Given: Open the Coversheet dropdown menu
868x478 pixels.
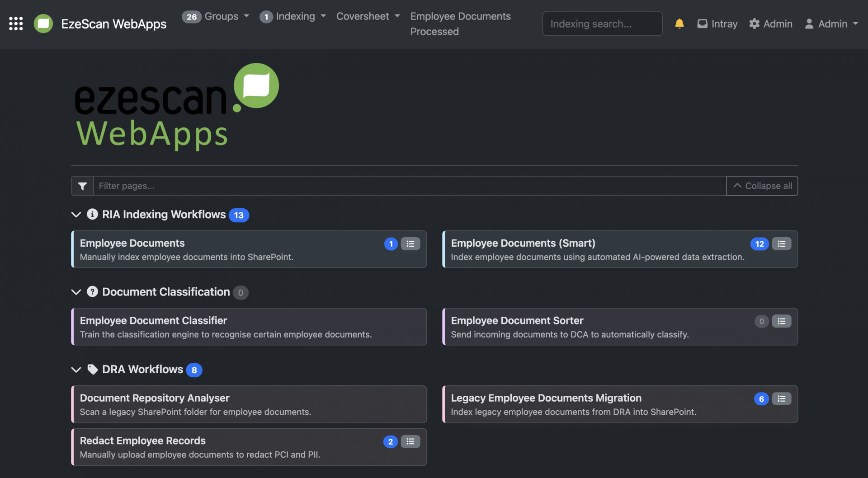Looking at the screenshot, I should (x=368, y=16).
